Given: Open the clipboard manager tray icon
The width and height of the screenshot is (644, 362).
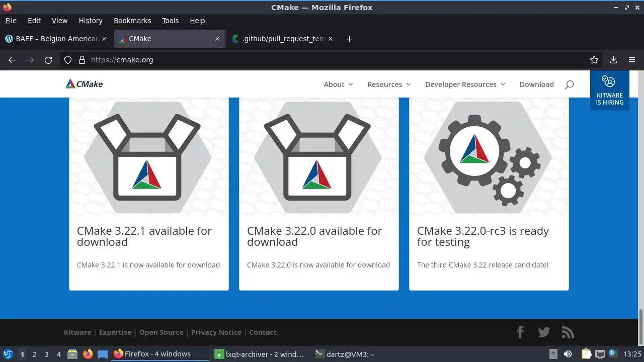Looking at the screenshot, I should pyautogui.click(x=586, y=354).
